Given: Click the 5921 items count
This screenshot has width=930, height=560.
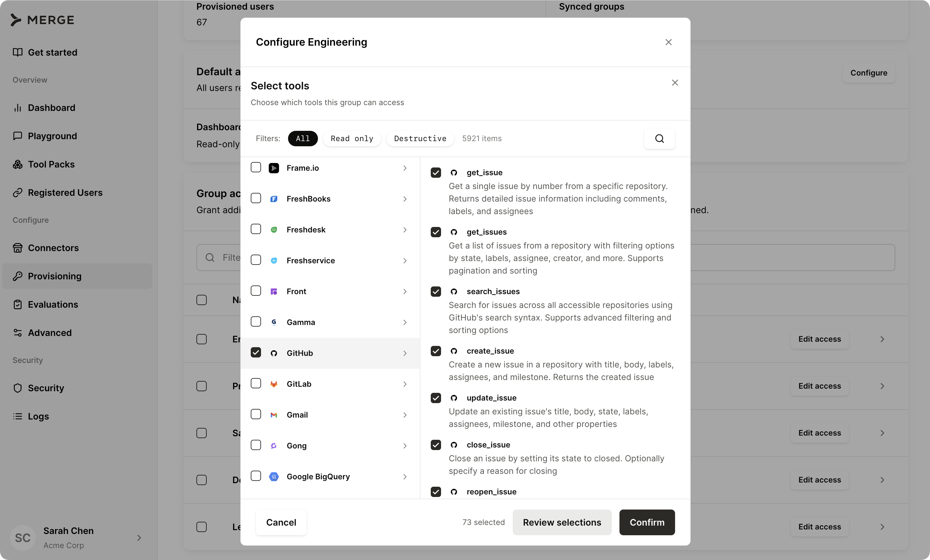Looking at the screenshot, I should tap(482, 139).
